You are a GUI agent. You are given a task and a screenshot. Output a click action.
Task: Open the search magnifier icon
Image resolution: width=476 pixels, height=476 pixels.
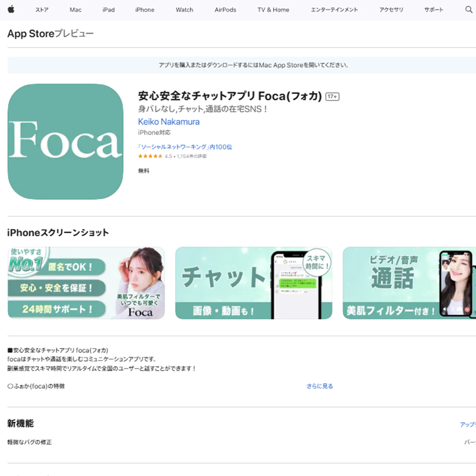pyautogui.click(x=469, y=10)
